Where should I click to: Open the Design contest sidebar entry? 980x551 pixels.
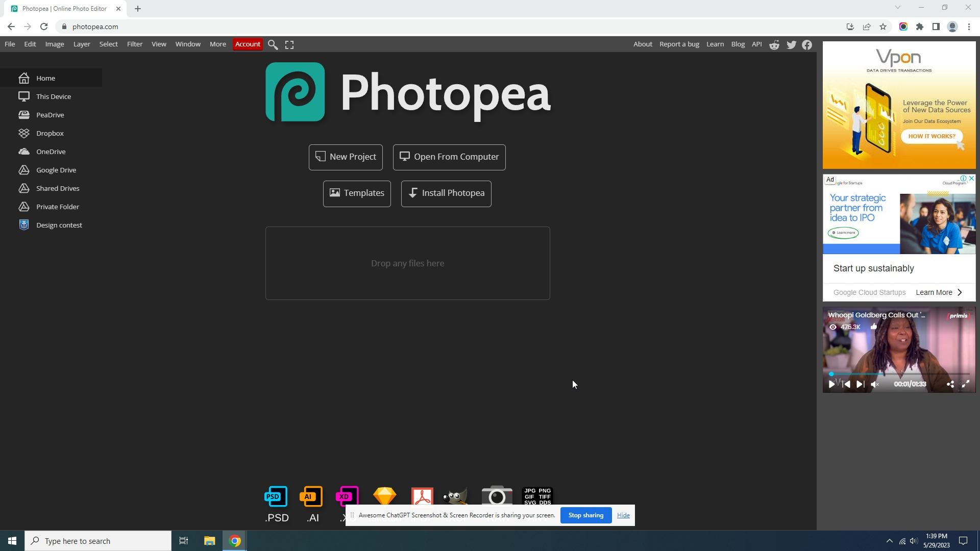pos(59,224)
